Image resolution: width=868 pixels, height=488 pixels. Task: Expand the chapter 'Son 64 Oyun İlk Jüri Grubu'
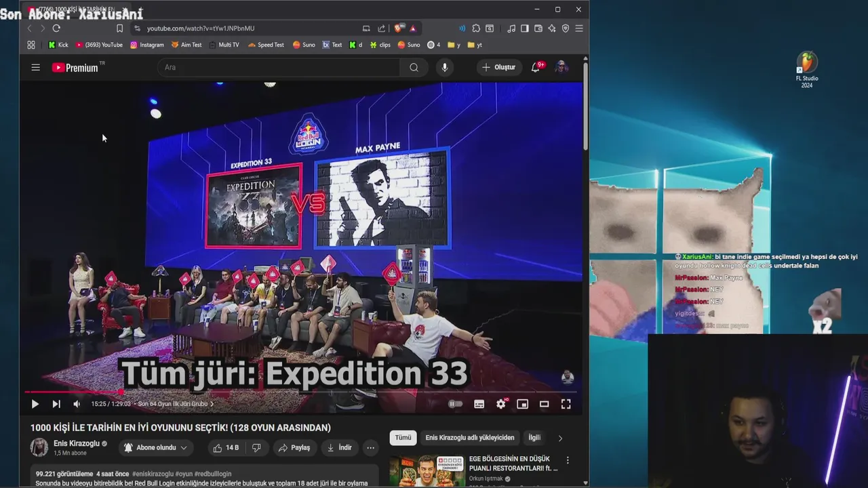[176, 404]
